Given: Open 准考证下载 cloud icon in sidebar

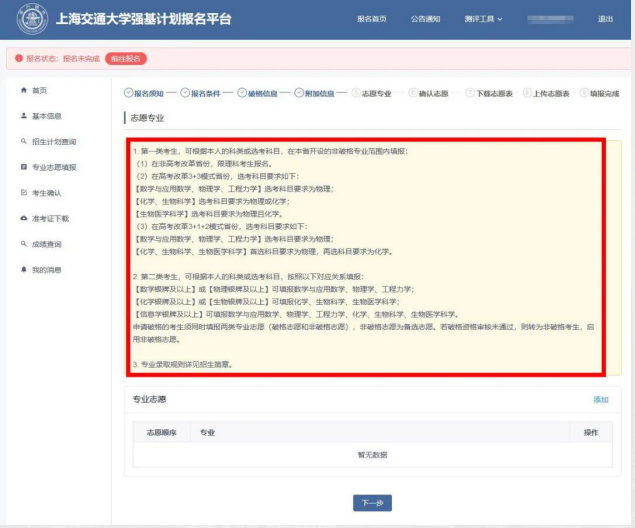Looking at the screenshot, I should [24, 218].
